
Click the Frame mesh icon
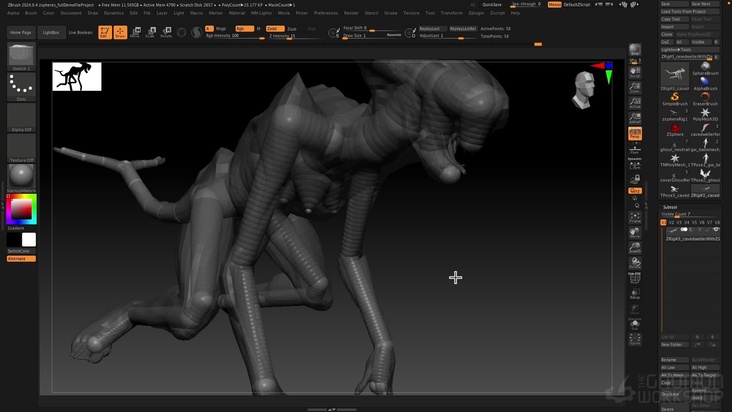click(x=635, y=217)
